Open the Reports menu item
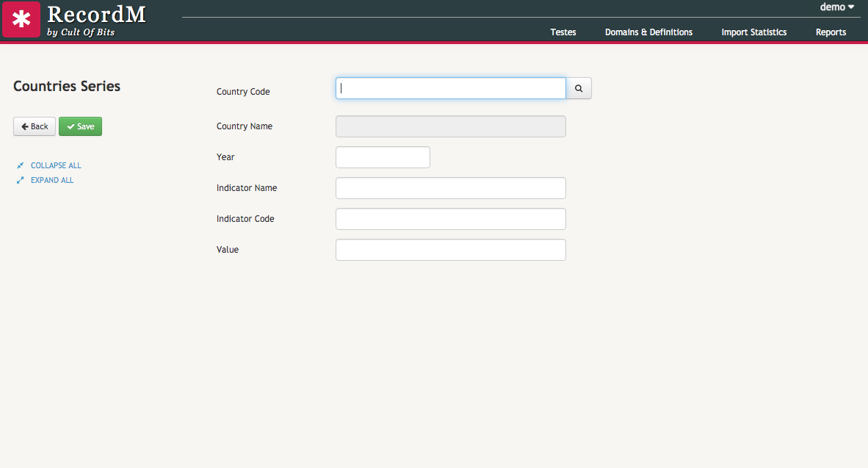868x468 pixels. click(x=831, y=32)
